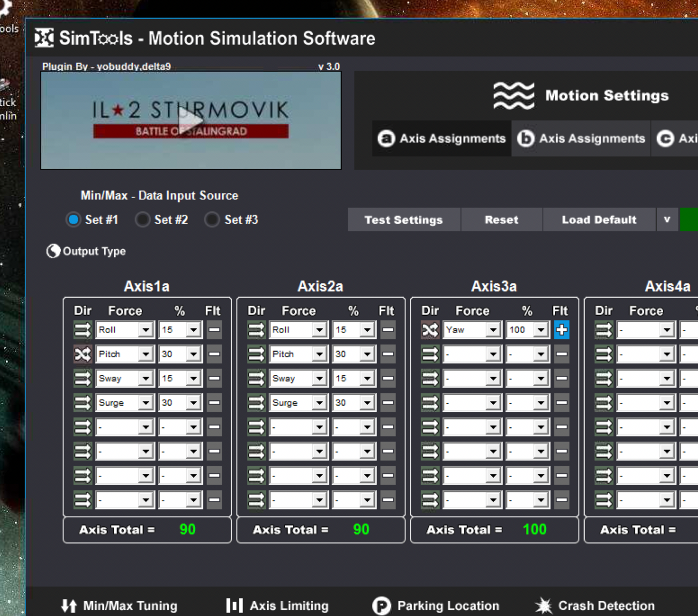
Task: Switch to the c Axis Assignments tab
Action: [x=675, y=138]
